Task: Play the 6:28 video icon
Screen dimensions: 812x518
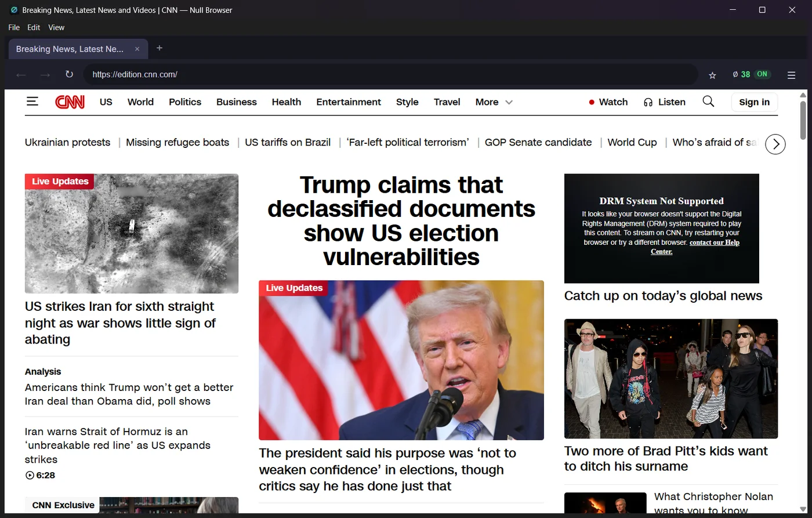Action: click(30, 476)
